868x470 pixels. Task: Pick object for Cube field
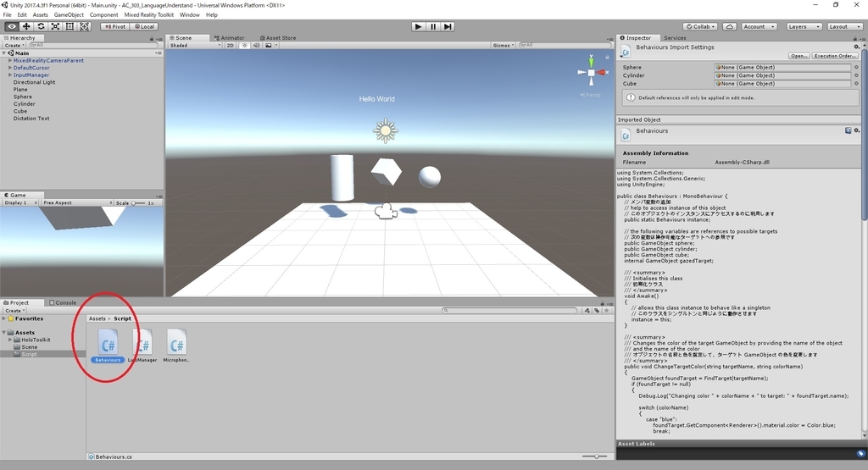tap(856, 84)
